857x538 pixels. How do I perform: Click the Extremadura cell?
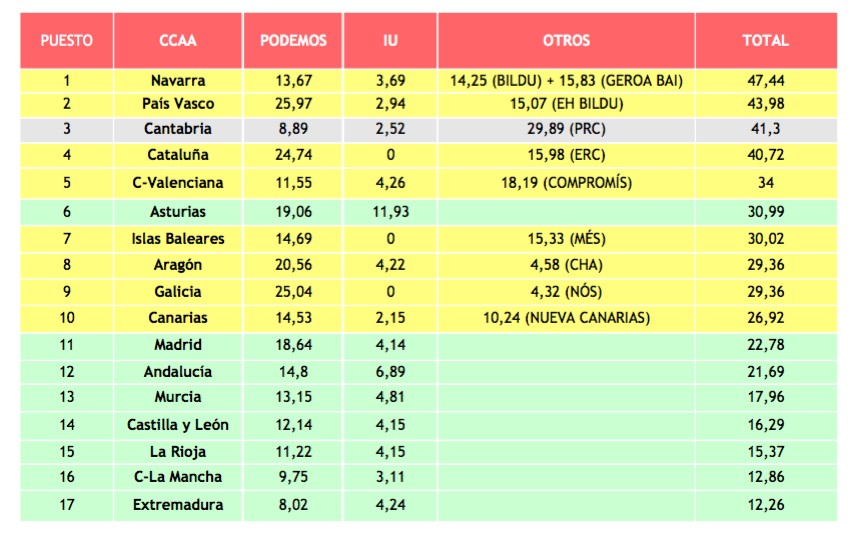(x=177, y=505)
